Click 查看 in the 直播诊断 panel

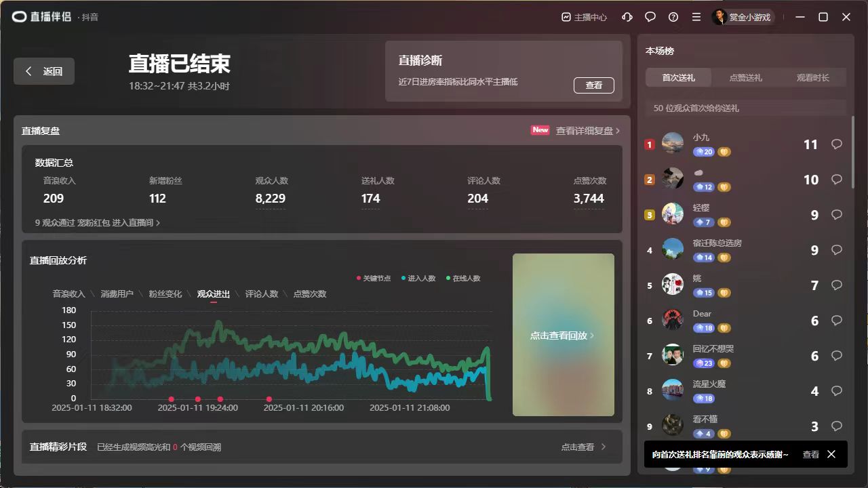coord(594,85)
